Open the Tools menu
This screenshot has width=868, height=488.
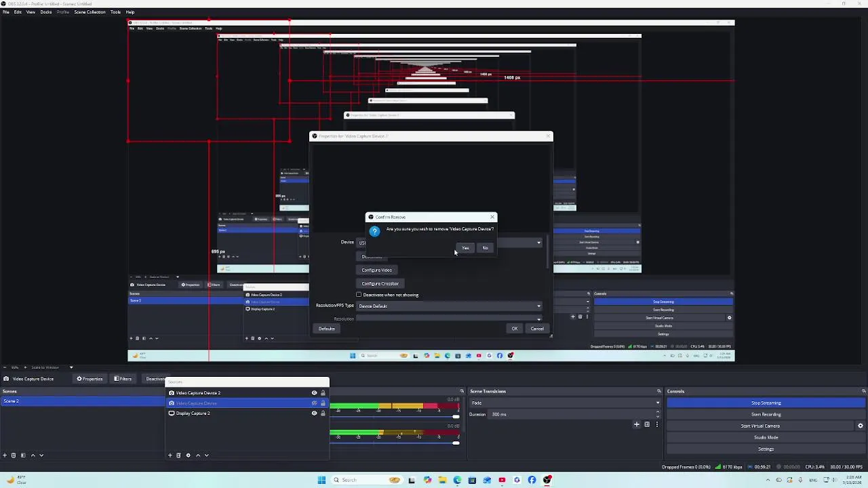point(115,12)
